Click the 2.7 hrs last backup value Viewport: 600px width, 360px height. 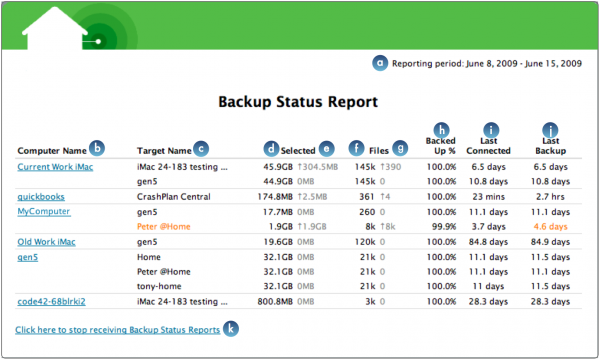click(x=550, y=197)
